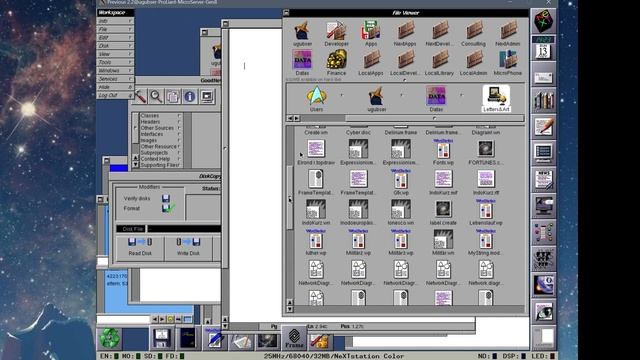The height and width of the screenshot is (360, 640).
Task: Click the scroll-up arrow of File Viewer file list
Action: (x=290, y=302)
